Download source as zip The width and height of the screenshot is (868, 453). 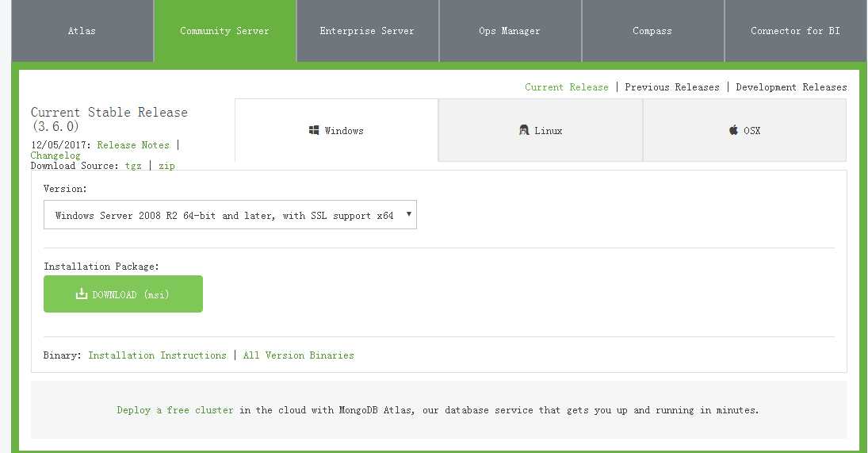tap(166, 166)
